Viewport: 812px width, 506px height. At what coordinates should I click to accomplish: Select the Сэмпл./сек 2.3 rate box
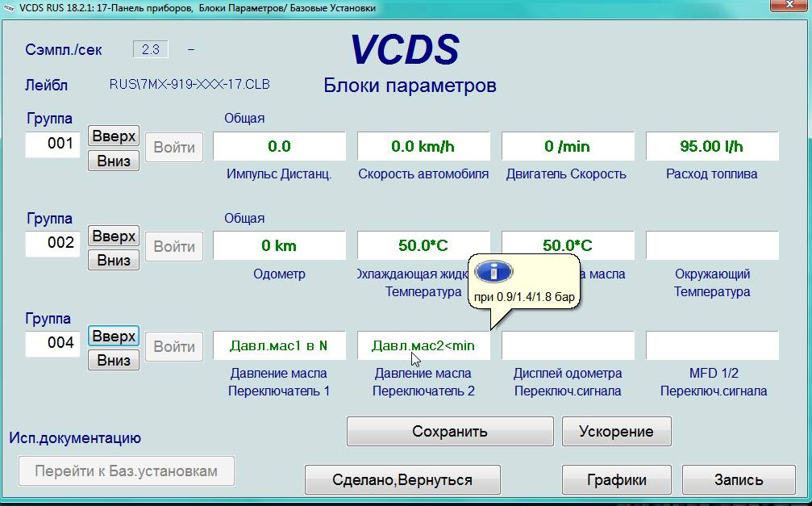[151, 49]
